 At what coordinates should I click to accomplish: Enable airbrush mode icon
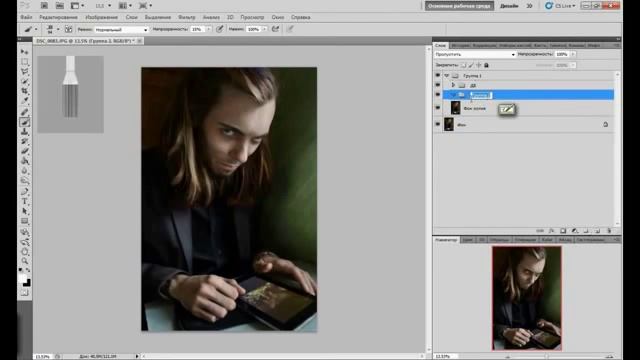pyautogui.click(x=276, y=29)
